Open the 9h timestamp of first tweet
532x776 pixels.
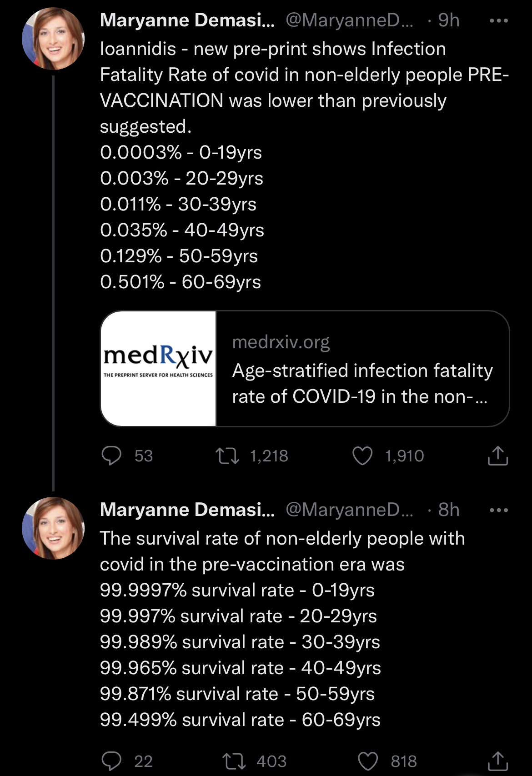[x=448, y=20]
